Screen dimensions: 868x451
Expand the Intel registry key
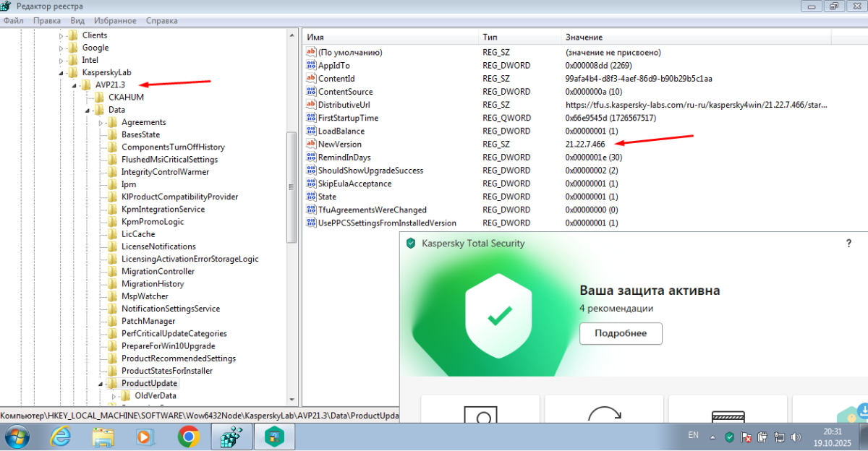[61, 60]
